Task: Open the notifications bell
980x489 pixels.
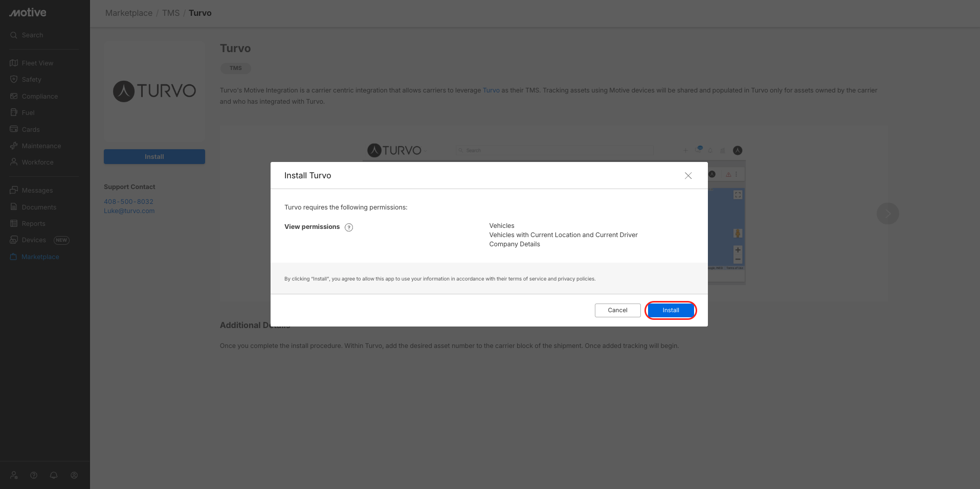Action: (x=54, y=475)
